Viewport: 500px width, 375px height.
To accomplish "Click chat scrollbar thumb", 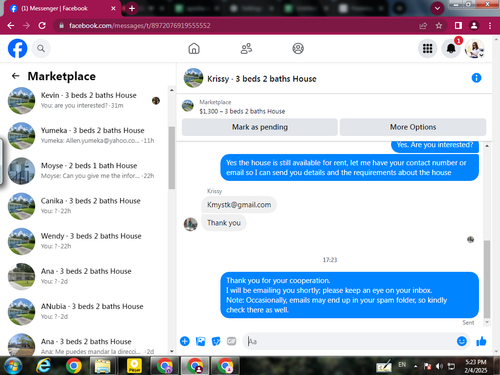I will coord(487,279).
